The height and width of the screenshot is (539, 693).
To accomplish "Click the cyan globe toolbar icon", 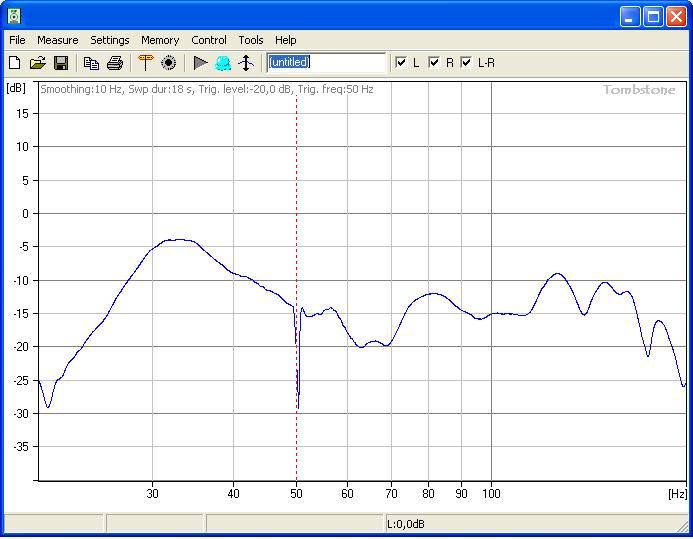I will 223,63.
